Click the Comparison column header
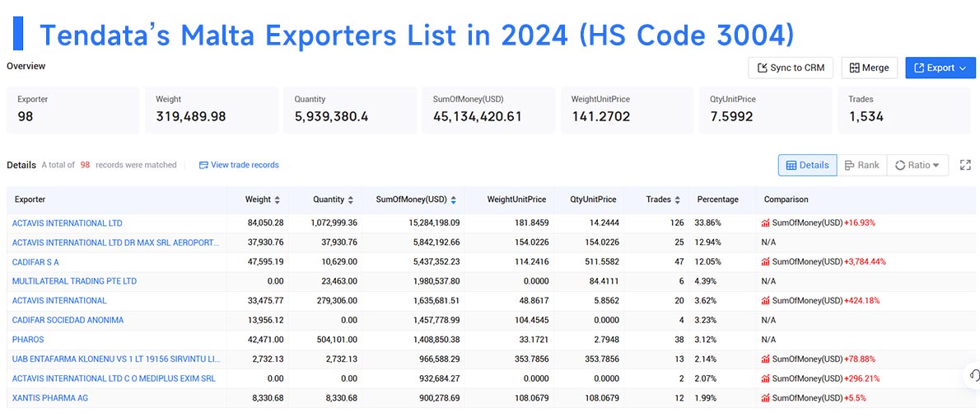Viewport: 980px width, 418px height. (x=786, y=200)
